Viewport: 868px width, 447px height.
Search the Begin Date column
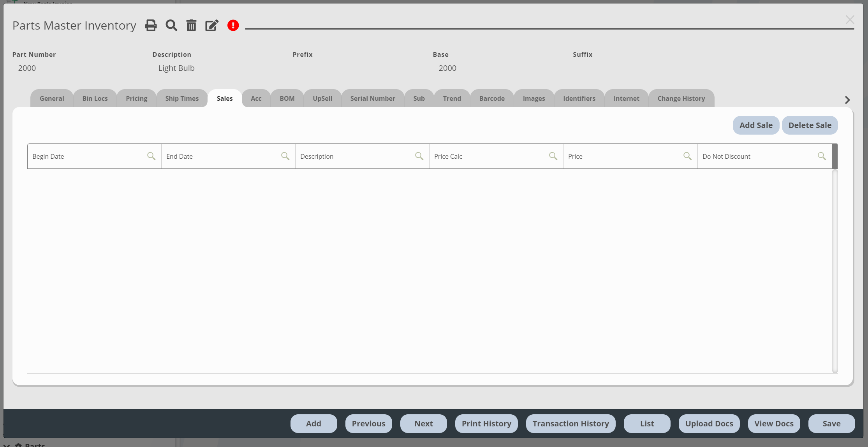coord(151,156)
